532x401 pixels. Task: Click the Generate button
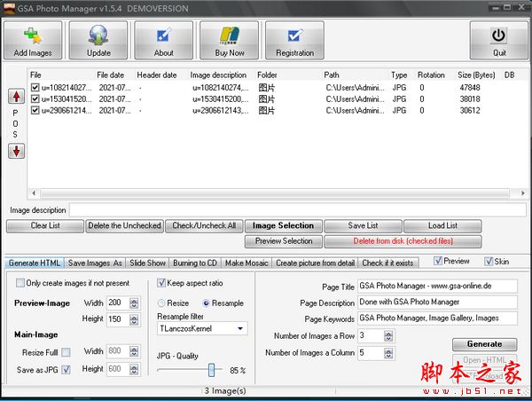tap(483, 343)
